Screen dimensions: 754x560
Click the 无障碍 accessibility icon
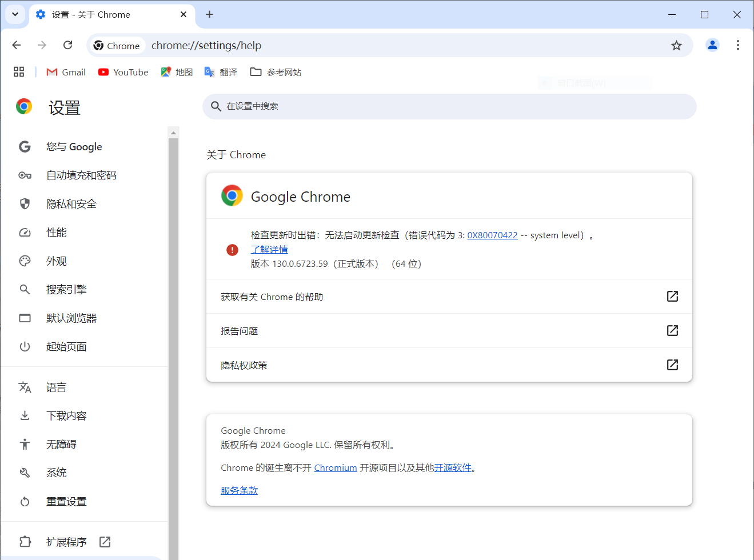coord(25,445)
